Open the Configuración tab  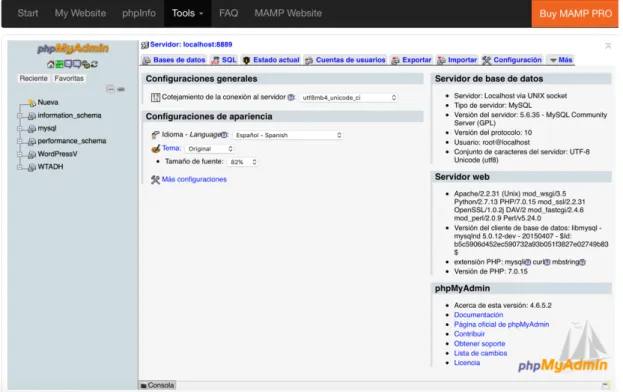pos(512,60)
